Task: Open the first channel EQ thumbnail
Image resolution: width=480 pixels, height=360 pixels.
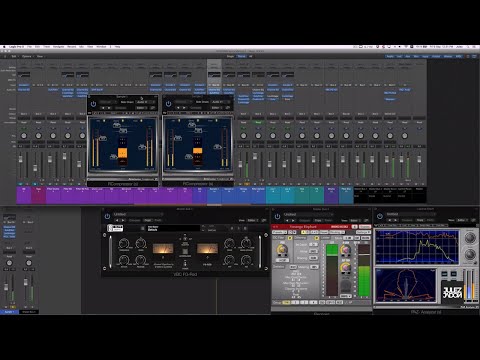Action: [x=24, y=75]
